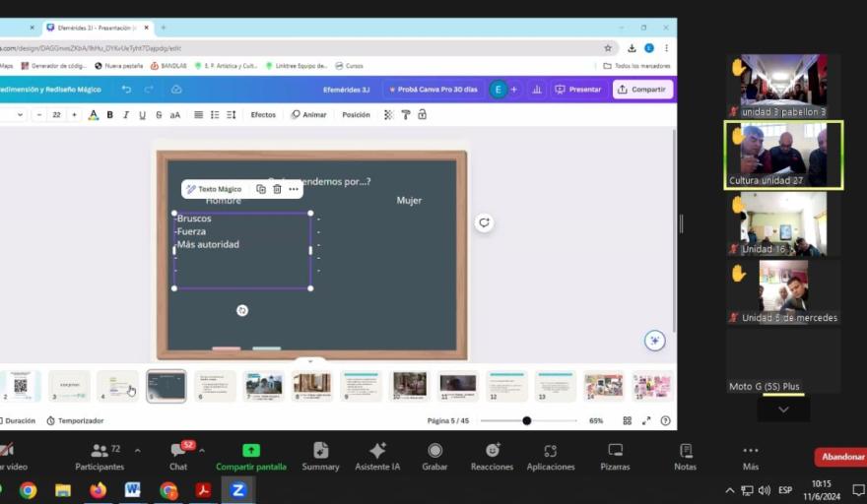Adjust the zoom slider handle

[527, 420]
